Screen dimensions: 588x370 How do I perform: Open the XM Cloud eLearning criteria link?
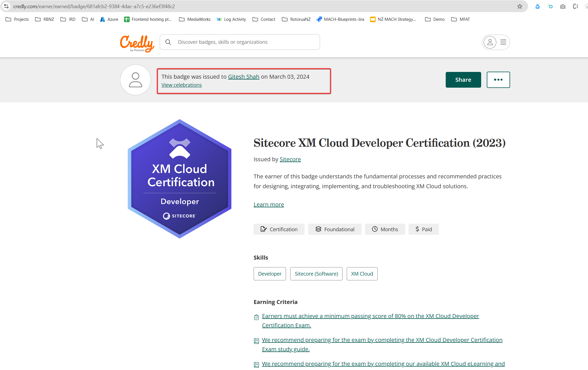383,364
